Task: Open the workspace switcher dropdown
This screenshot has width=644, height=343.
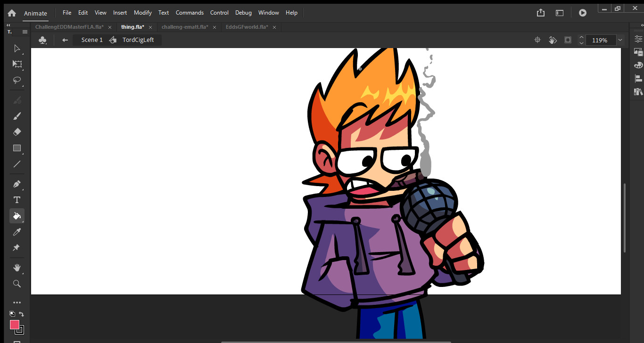Action: [x=559, y=13]
